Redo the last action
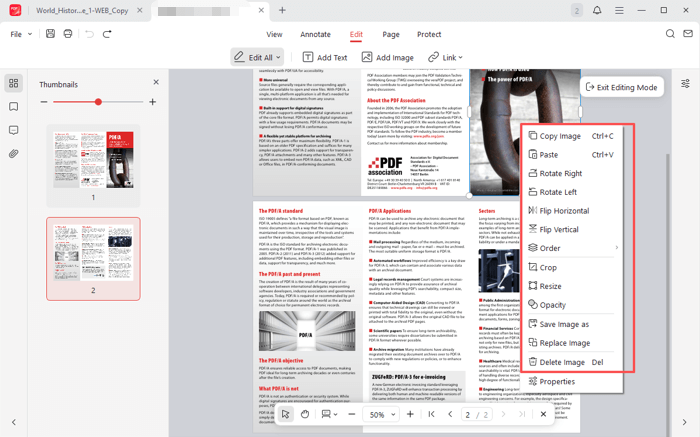This screenshot has height=437, width=700. [x=107, y=34]
